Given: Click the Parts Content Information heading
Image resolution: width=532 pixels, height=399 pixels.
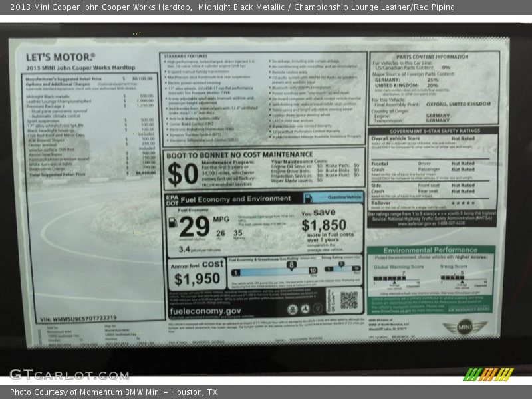Looking at the screenshot, I should [433, 57].
